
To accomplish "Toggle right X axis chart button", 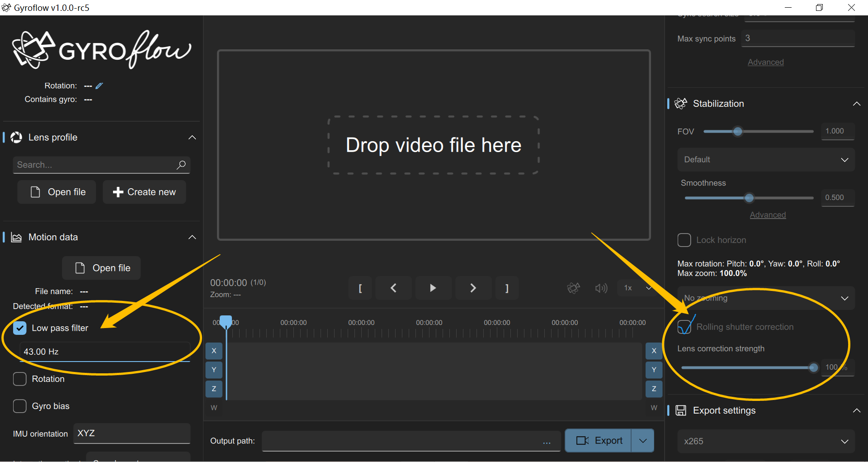I will tap(654, 351).
